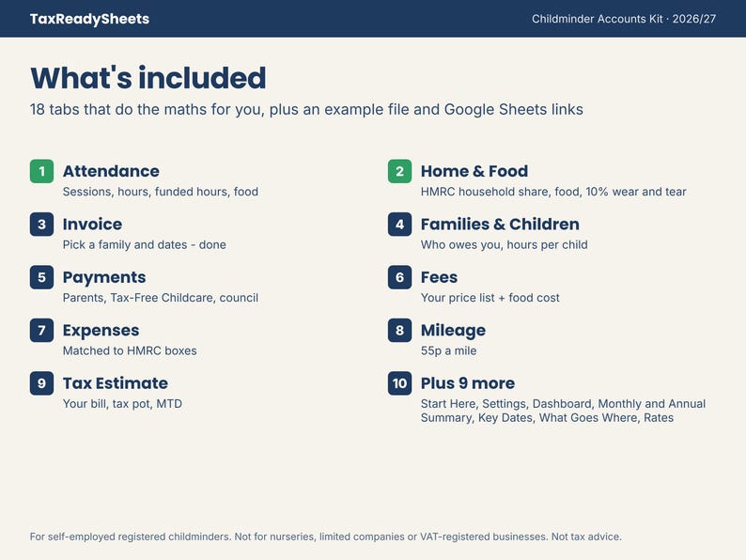Viewport: 746px width, 560px height.
Task: Select the Invoice heading
Action: [92, 225]
